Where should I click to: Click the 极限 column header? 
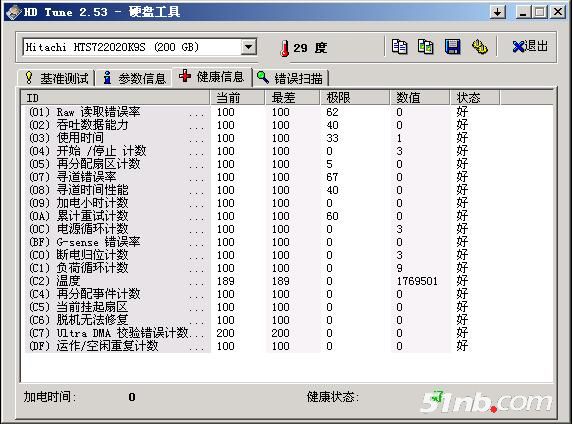click(354, 98)
